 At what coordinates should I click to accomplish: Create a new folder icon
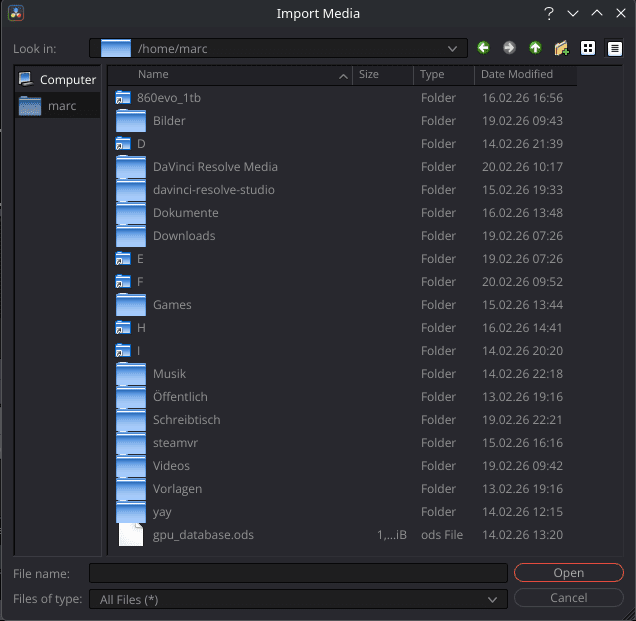562,48
